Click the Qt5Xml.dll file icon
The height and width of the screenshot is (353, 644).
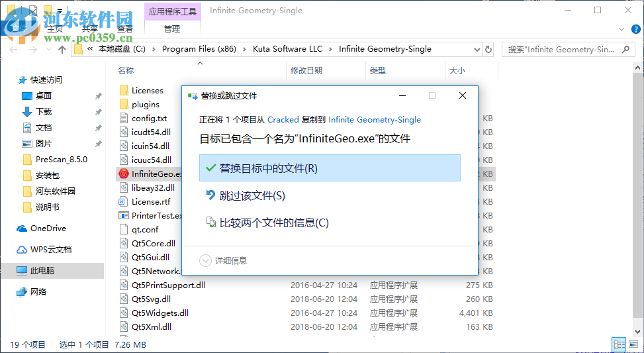tap(124, 327)
